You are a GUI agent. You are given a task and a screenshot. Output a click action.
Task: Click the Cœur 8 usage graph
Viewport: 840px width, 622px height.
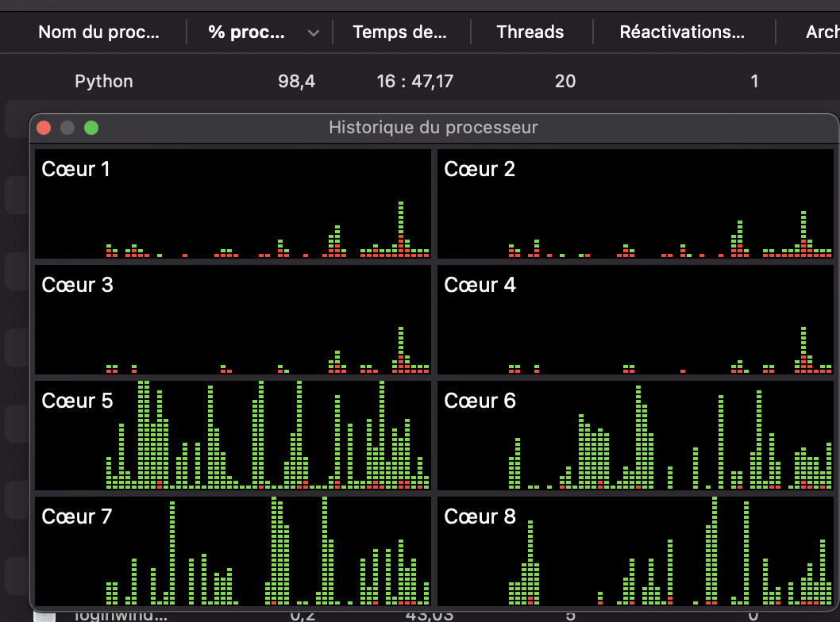[x=635, y=551]
